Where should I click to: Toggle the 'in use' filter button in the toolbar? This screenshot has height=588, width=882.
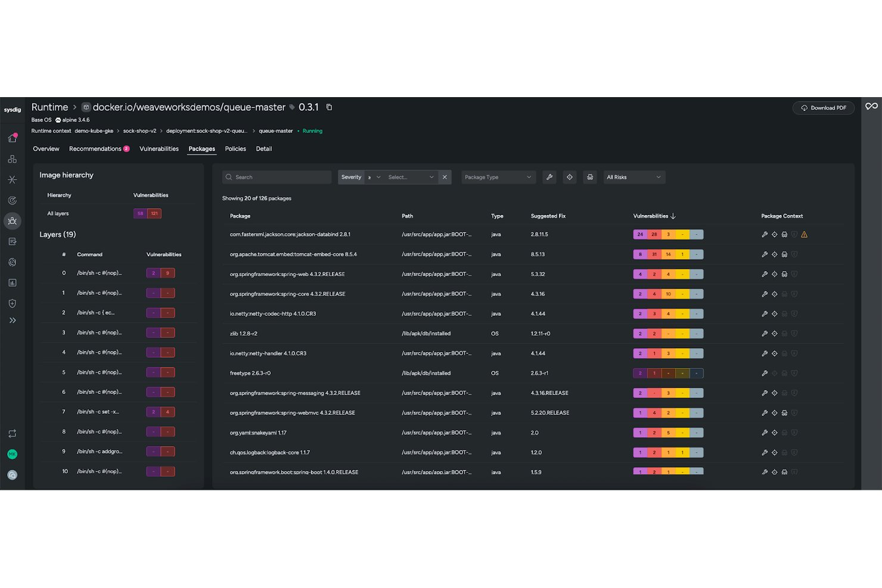coord(590,177)
